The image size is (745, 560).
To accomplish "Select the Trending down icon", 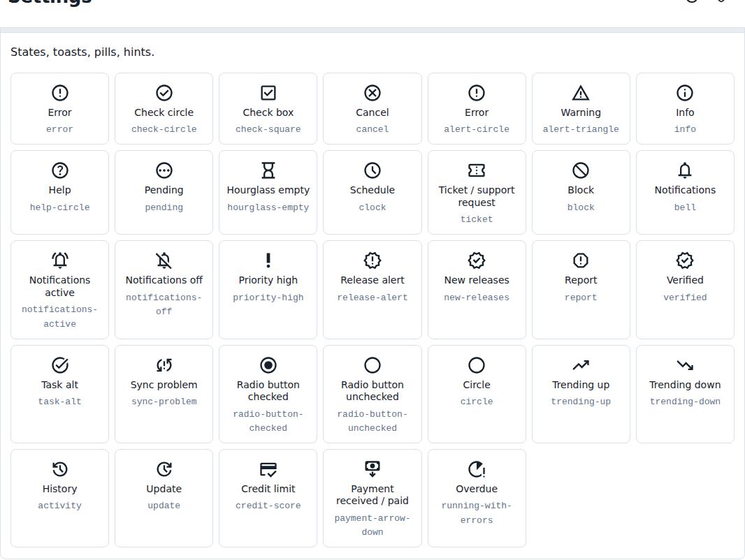I will pyautogui.click(x=685, y=365).
